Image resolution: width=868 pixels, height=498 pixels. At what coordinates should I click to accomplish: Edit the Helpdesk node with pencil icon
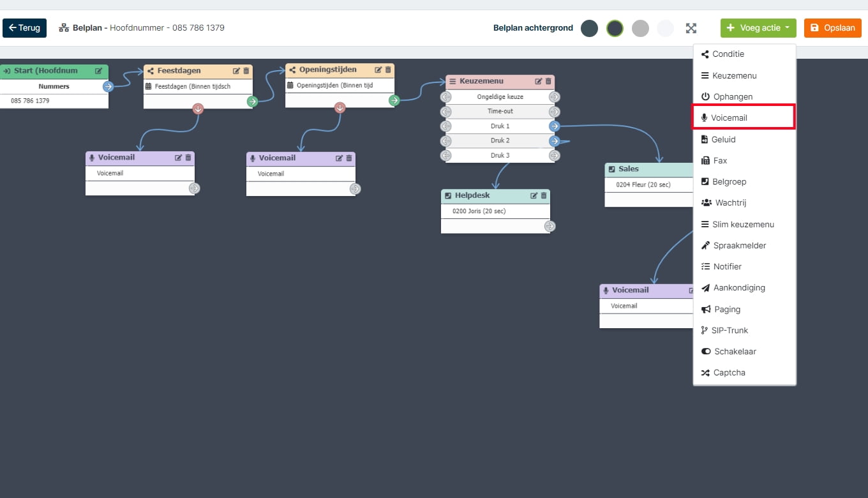[534, 195]
